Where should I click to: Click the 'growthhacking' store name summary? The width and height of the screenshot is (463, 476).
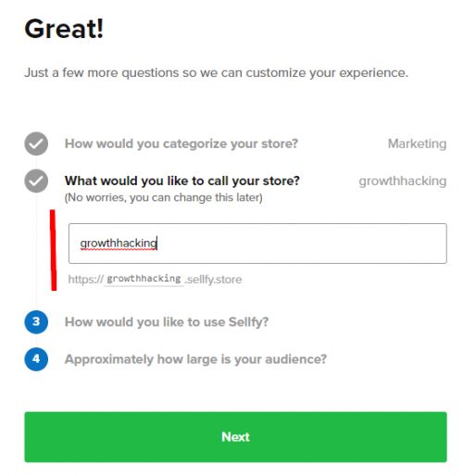click(x=403, y=182)
